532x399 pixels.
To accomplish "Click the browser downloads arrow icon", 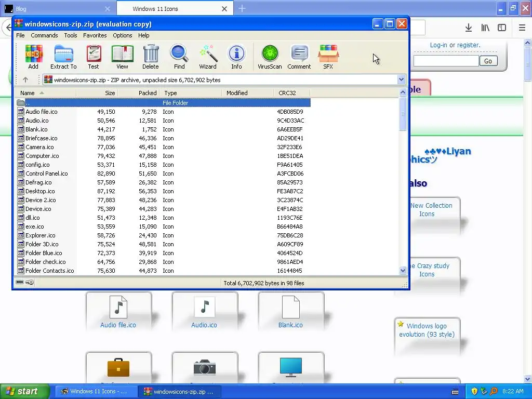I will point(469,28).
